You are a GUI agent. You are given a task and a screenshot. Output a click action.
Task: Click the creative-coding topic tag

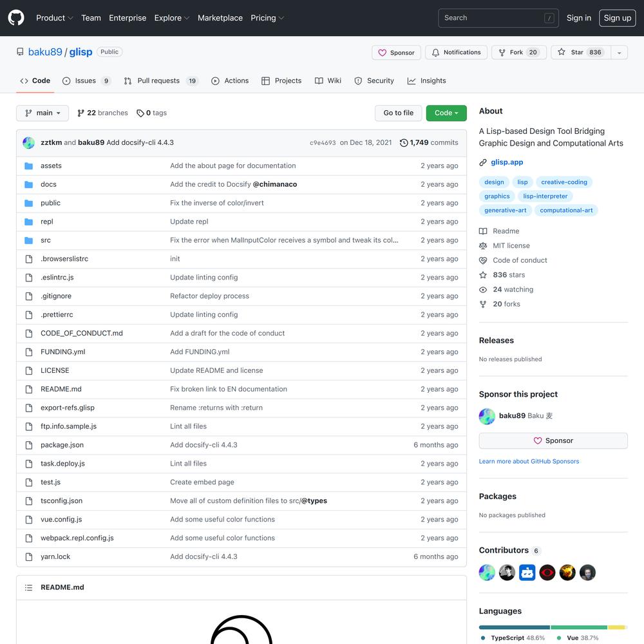[x=564, y=182]
